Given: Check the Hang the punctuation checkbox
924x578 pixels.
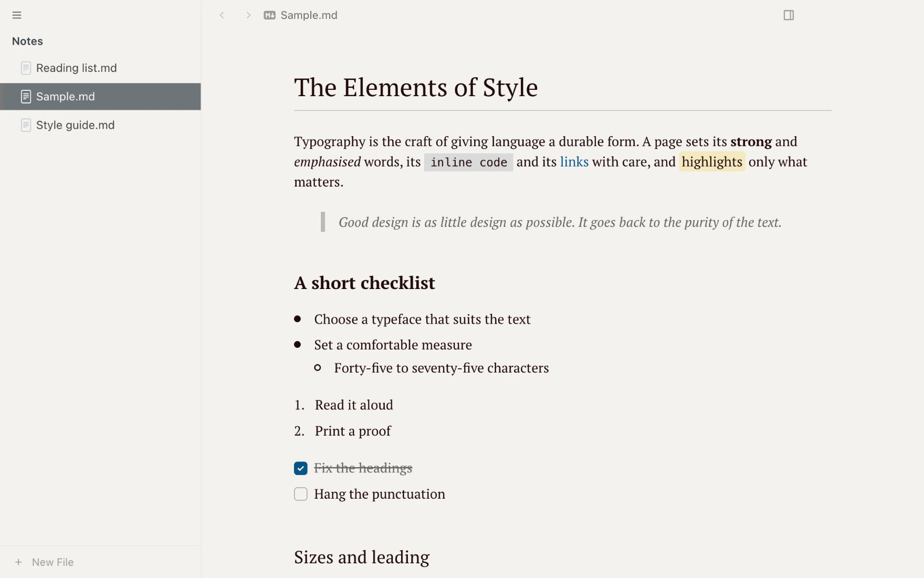Looking at the screenshot, I should click(301, 494).
